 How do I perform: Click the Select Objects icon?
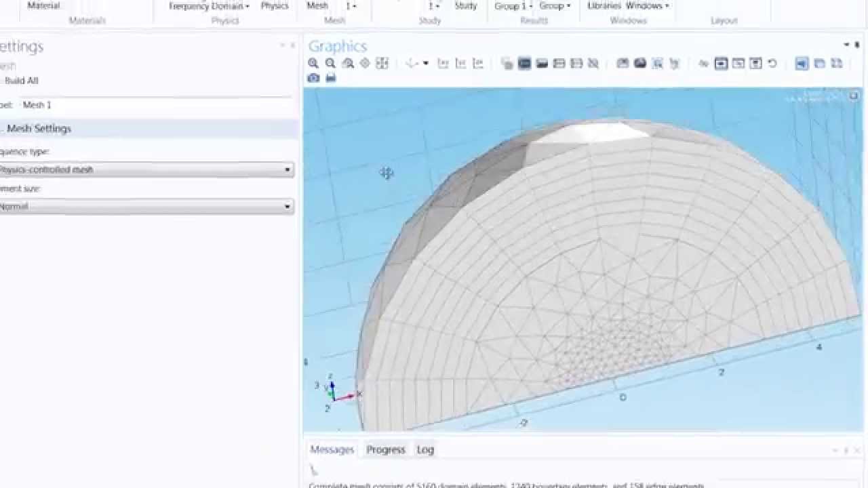(507, 63)
